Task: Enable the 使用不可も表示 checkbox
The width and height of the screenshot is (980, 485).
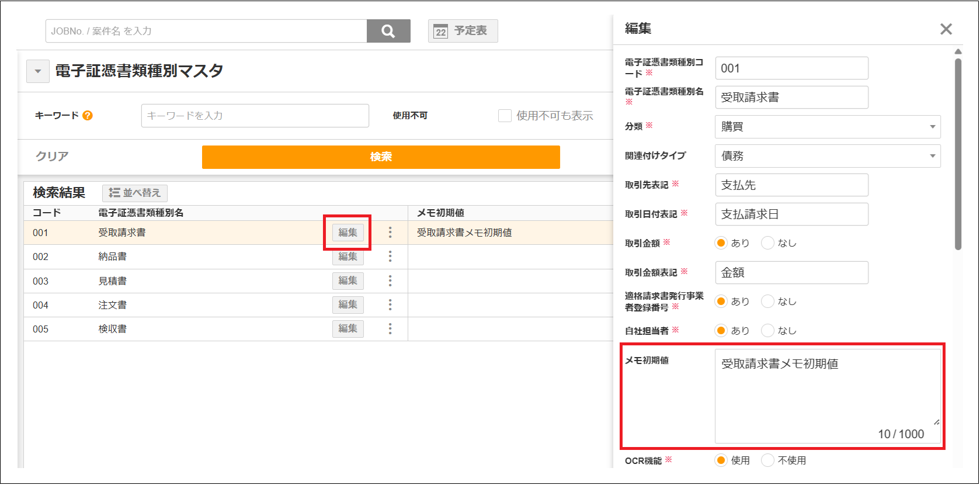Action: pos(505,116)
